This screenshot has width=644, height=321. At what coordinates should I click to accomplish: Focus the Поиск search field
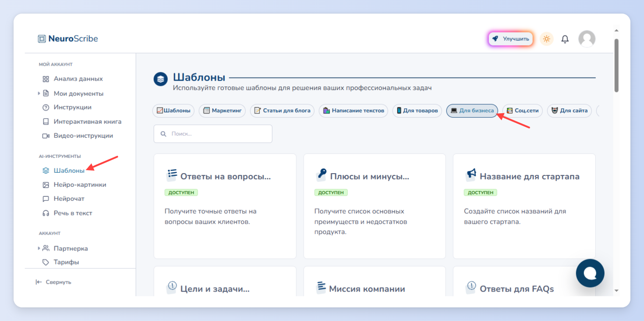213,134
